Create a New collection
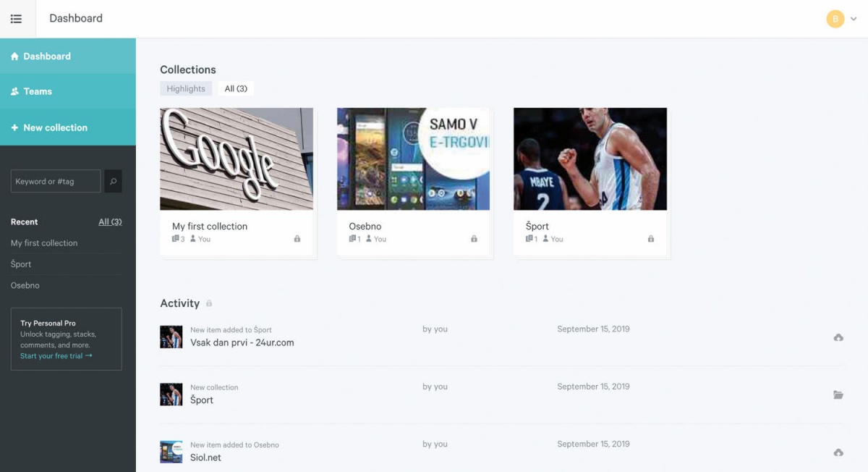Image resolution: width=868 pixels, height=472 pixels. [68, 127]
